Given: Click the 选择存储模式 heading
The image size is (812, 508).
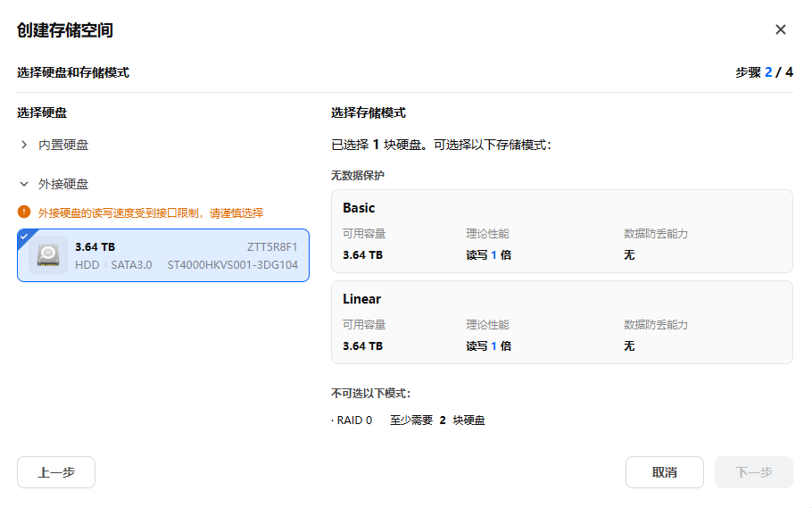Looking at the screenshot, I should click(x=369, y=112).
